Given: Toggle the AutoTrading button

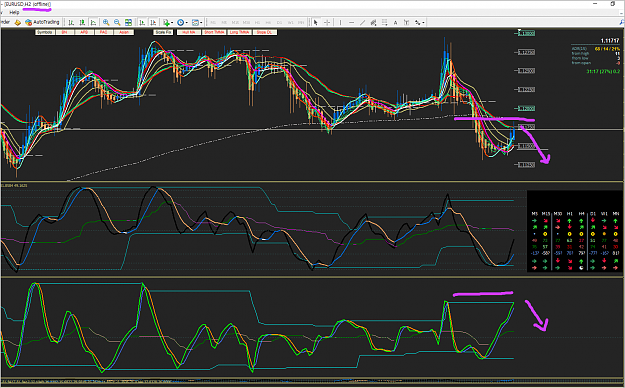Looking at the screenshot, I should (42, 22).
